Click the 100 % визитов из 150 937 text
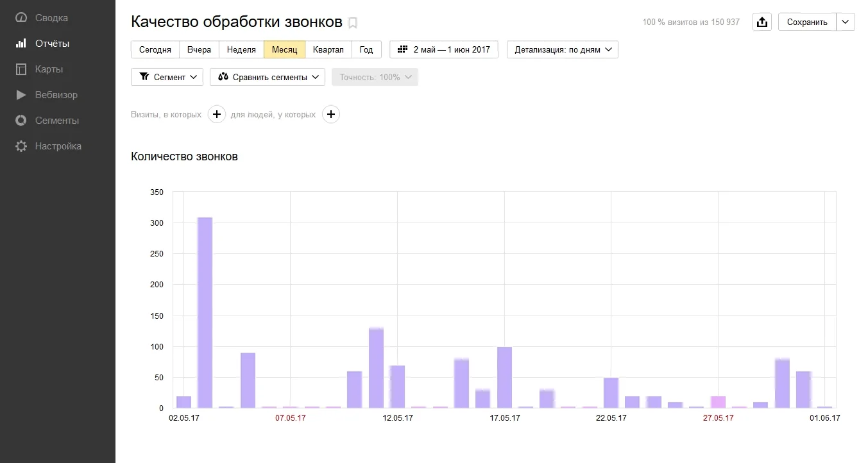 click(x=691, y=22)
